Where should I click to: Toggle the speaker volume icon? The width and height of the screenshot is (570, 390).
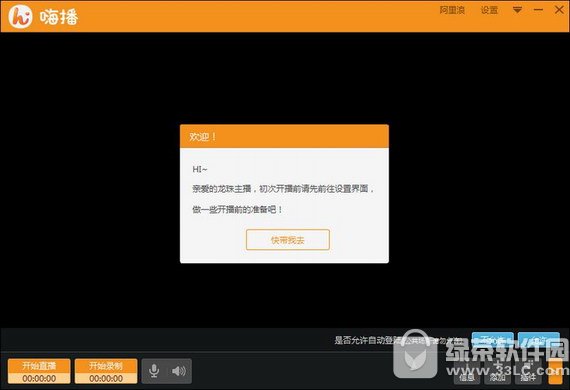[x=178, y=371]
